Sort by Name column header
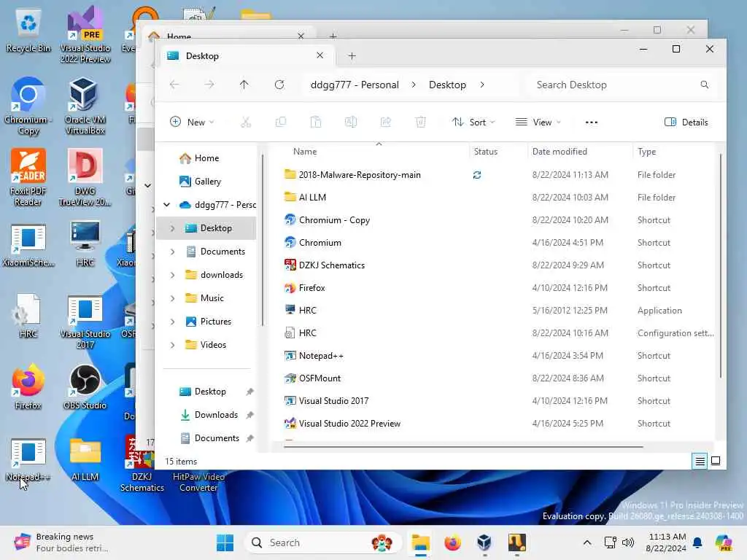The height and width of the screenshot is (560, 747). tap(305, 152)
